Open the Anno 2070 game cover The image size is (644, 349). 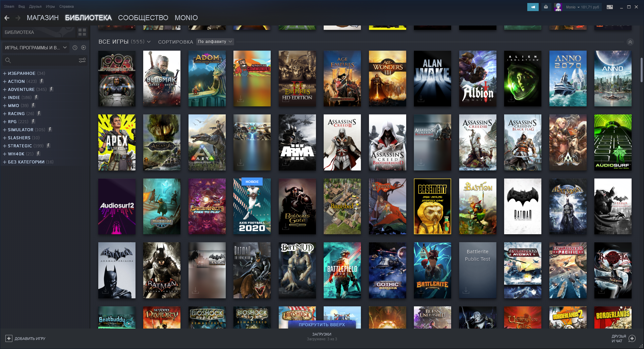(x=568, y=79)
